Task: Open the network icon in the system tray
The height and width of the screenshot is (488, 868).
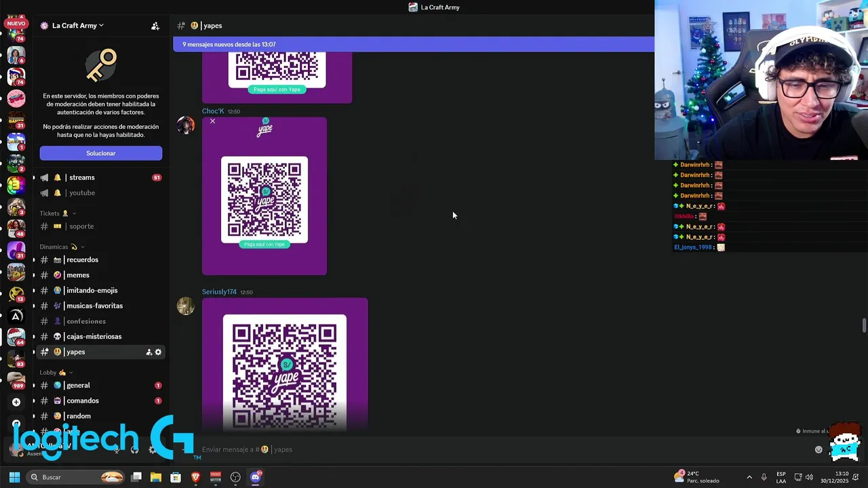Action: [x=798, y=477]
